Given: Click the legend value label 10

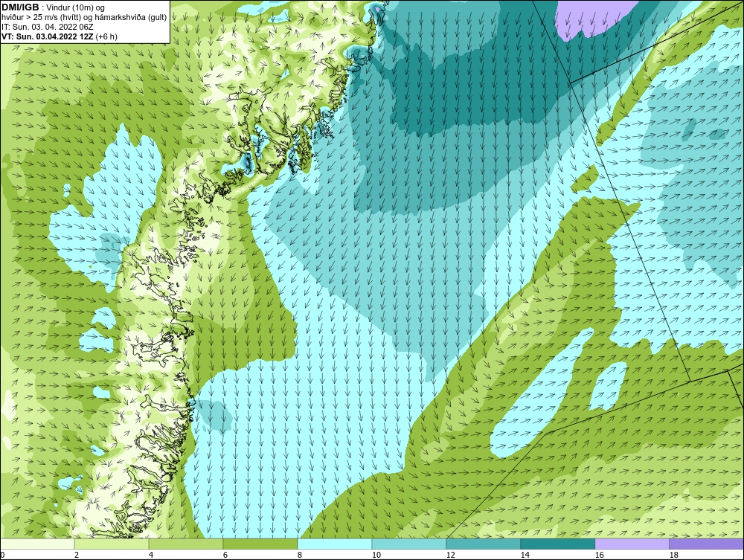Looking at the screenshot, I should click(x=376, y=555).
